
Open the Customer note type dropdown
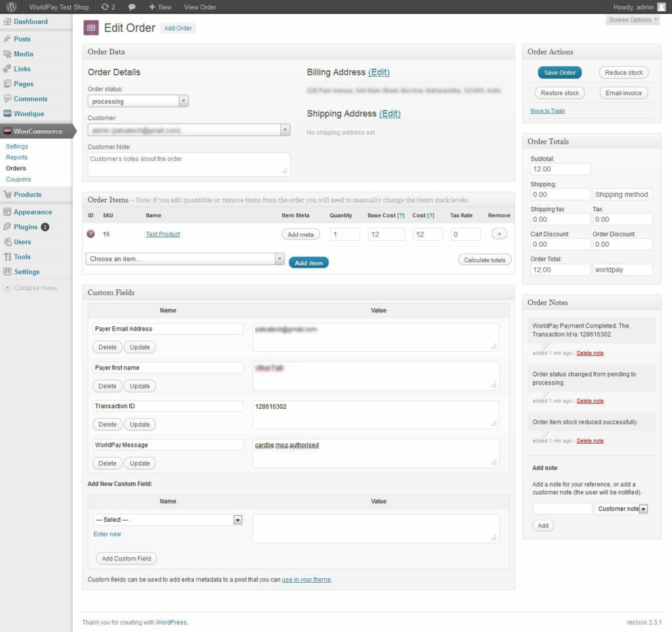click(621, 509)
